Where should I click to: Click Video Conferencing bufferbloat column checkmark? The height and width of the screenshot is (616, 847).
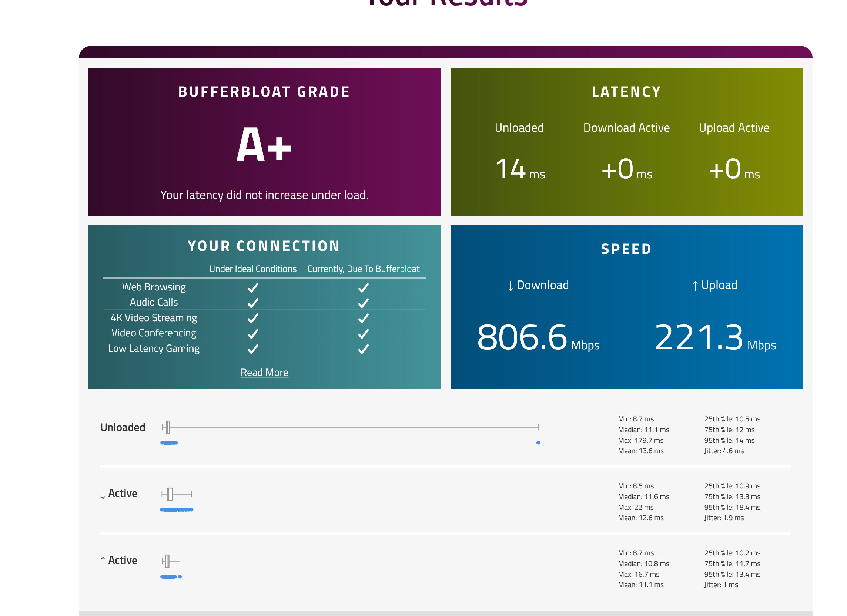click(363, 333)
